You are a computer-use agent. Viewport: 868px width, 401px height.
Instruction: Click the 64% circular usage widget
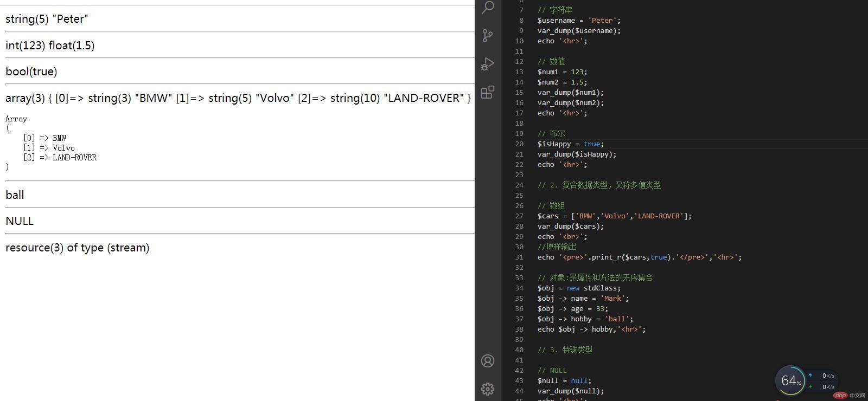click(x=790, y=381)
